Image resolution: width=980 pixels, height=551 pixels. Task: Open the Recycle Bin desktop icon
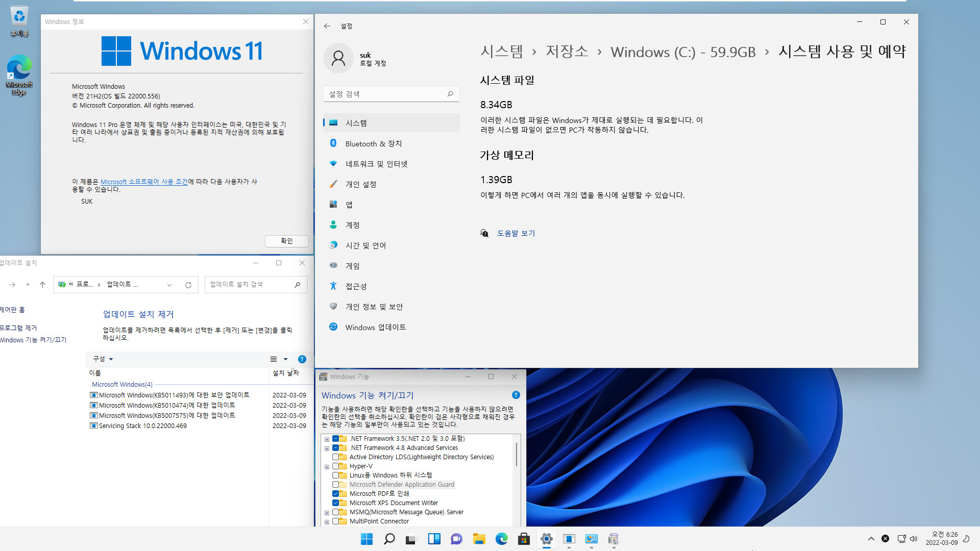point(19,21)
